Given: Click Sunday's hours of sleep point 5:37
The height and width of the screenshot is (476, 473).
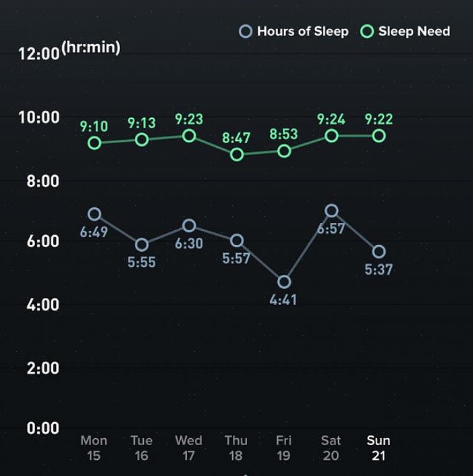Looking at the screenshot, I should click(379, 252).
